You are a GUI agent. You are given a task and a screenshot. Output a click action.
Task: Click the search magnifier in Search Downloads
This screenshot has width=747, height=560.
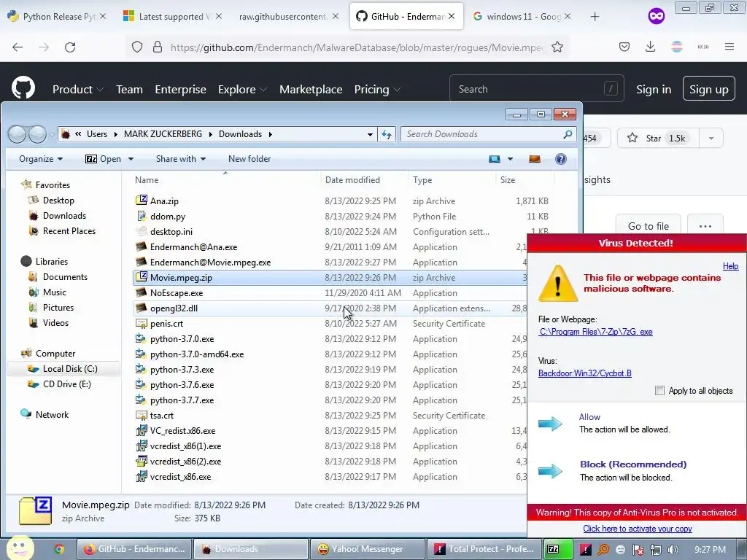(568, 134)
